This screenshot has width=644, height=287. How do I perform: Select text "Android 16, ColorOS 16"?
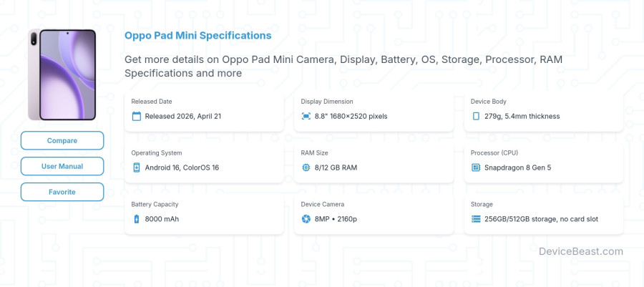click(182, 167)
